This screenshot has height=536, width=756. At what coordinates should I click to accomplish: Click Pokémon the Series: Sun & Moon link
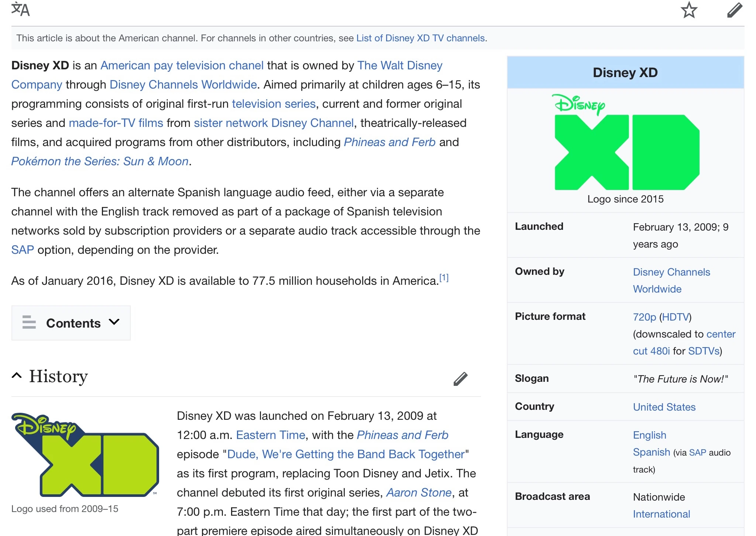tap(100, 162)
